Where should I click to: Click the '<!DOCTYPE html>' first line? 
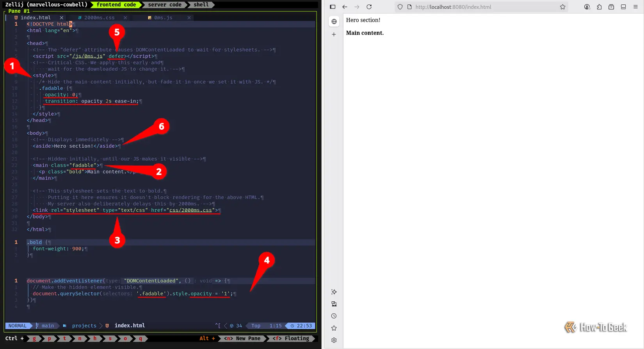click(x=50, y=24)
